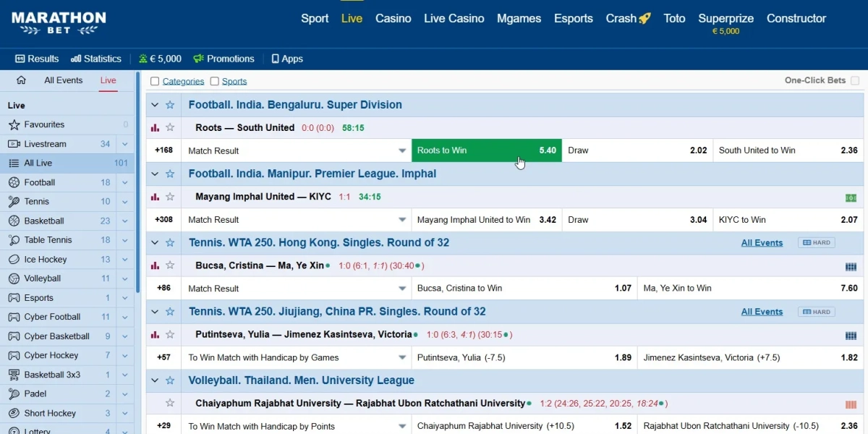
Task: Collapse the WTA 250 Hong Kong section
Action: click(x=155, y=243)
